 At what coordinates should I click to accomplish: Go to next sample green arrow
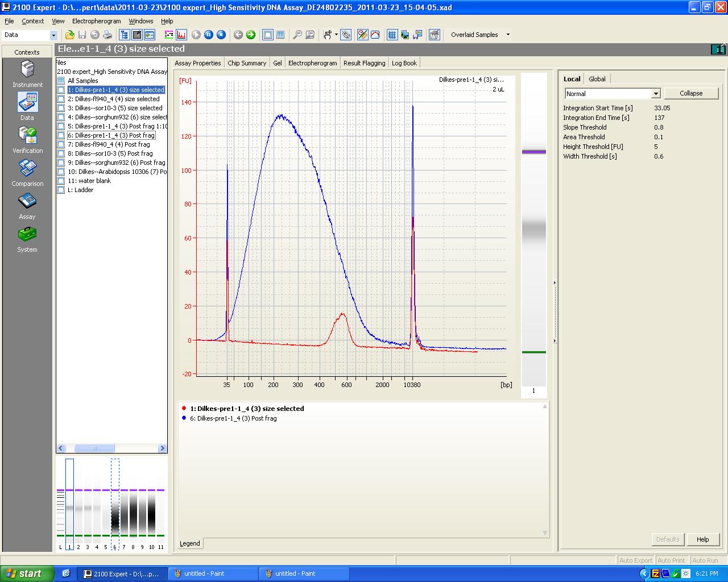point(251,35)
